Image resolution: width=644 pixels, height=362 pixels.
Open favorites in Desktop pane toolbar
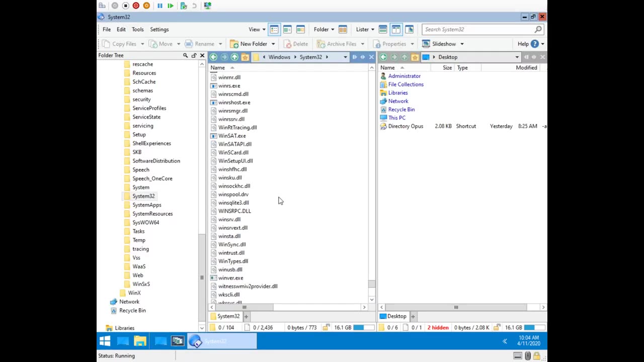(415, 57)
